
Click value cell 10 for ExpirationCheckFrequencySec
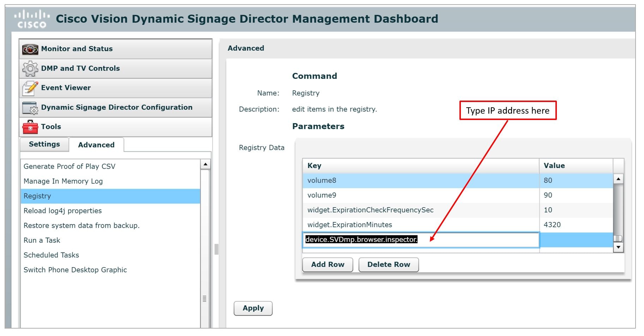[x=576, y=210]
